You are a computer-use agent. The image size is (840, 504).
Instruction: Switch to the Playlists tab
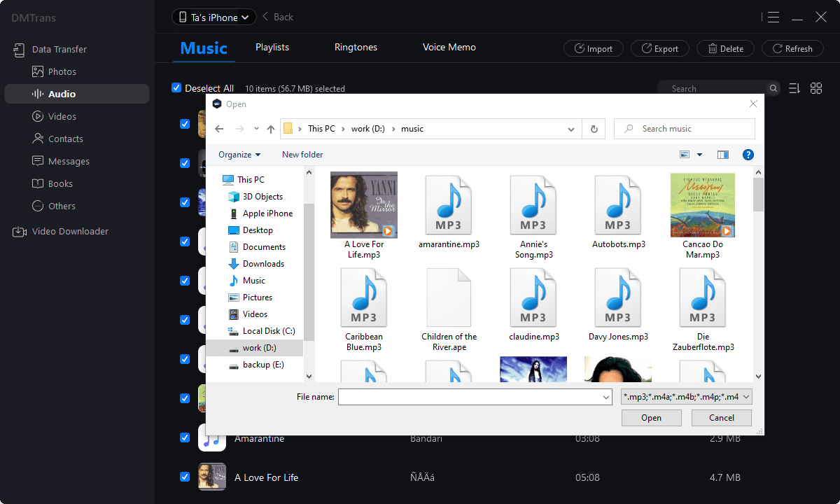coord(272,48)
